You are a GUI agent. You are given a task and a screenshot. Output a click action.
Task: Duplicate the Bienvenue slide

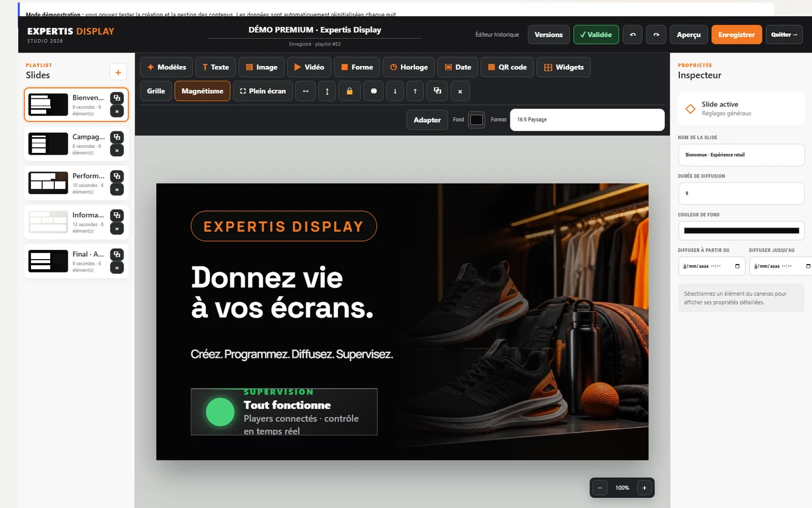point(117,98)
